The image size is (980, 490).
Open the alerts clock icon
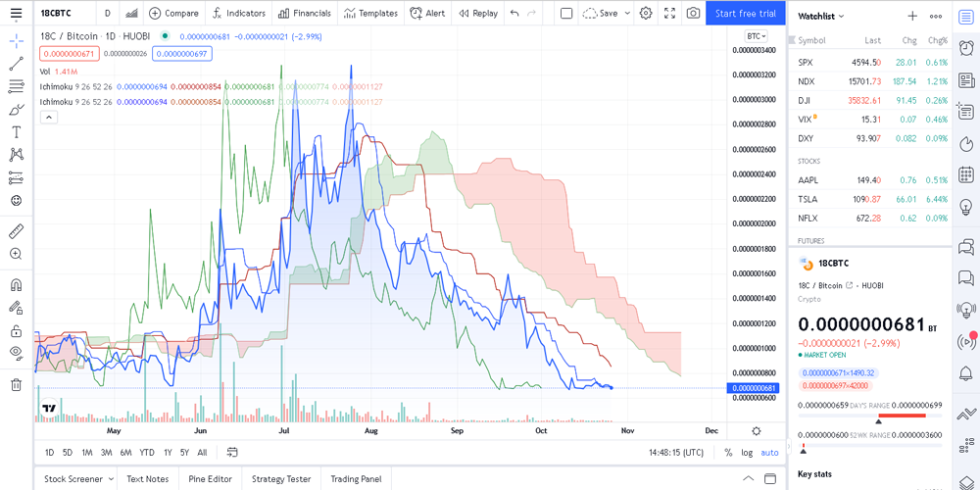965,47
